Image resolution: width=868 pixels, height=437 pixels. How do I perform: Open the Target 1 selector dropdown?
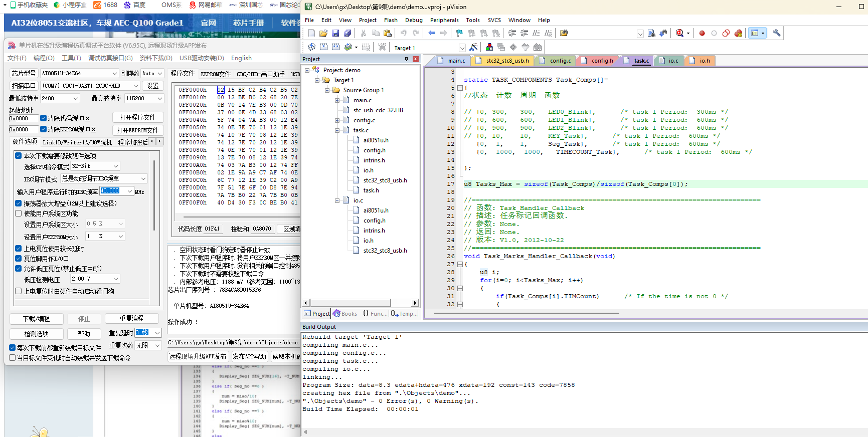pyautogui.click(x=462, y=48)
